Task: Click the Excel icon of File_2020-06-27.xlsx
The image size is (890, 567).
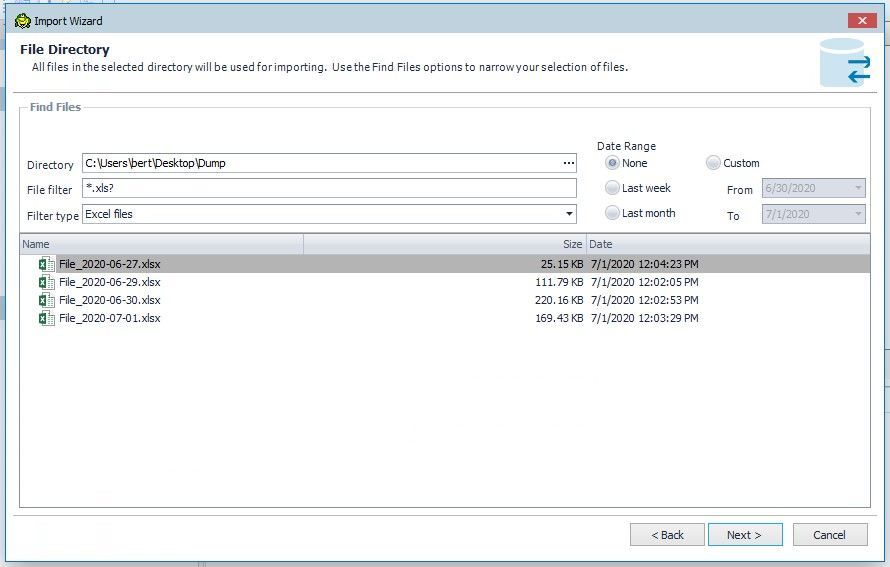Action: [x=47, y=264]
